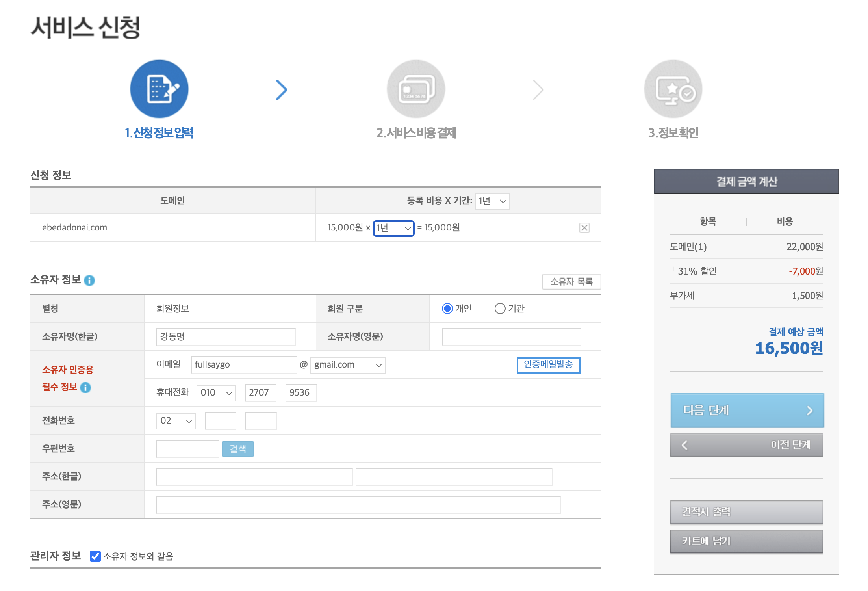868x591 pixels.
Task: Click the 필수 정보 info tooltip icon
Action: pyautogui.click(x=85, y=388)
